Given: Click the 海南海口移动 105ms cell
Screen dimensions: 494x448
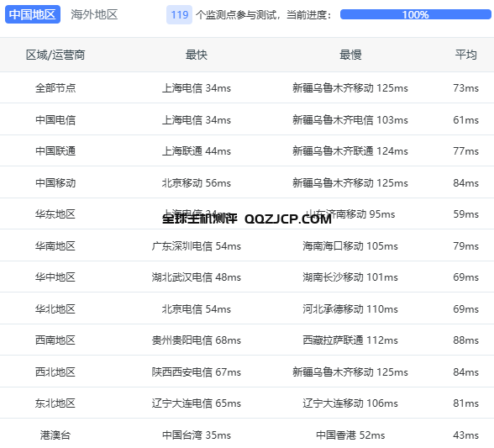Looking at the screenshot, I should click(x=350, y=246).
